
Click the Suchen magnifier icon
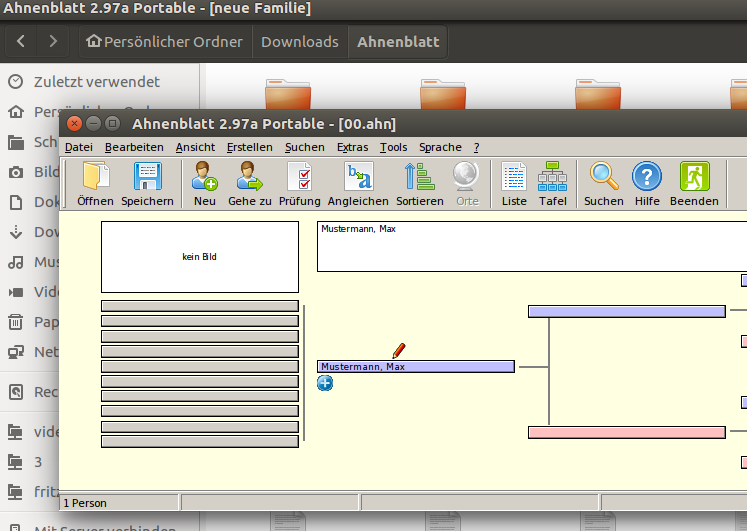(x=604, y=184)
